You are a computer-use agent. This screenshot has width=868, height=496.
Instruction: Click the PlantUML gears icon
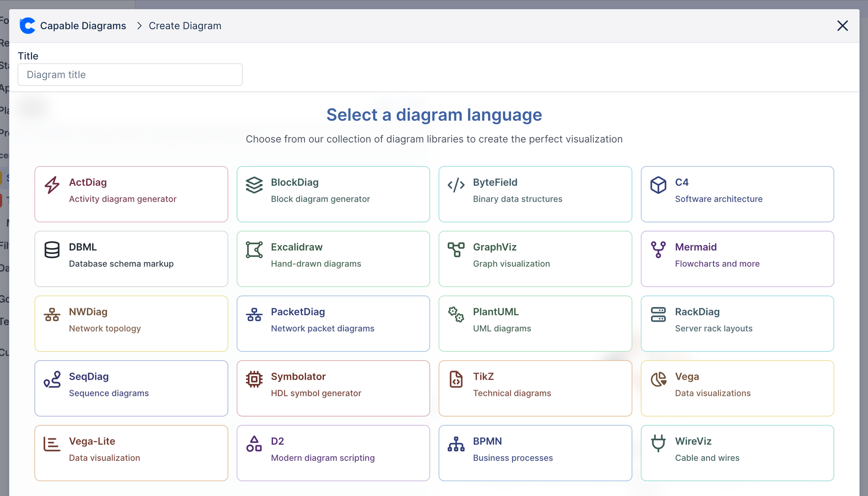(456, 315)
